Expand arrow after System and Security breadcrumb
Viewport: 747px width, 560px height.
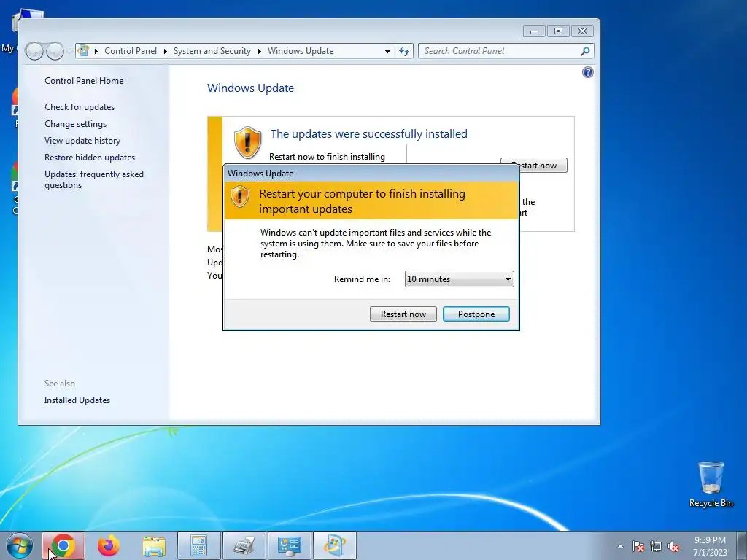[260, 51]
